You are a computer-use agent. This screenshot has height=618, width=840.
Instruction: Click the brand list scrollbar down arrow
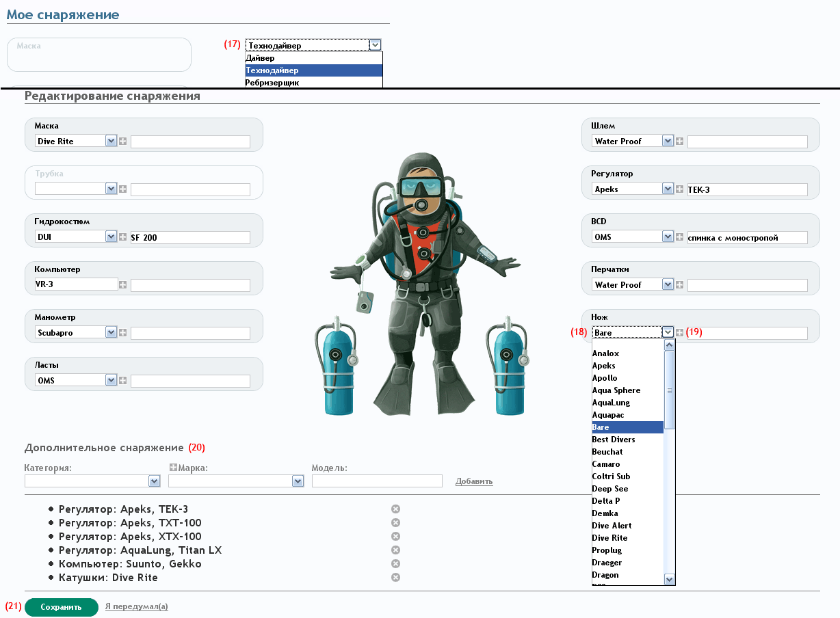(670, 580)
